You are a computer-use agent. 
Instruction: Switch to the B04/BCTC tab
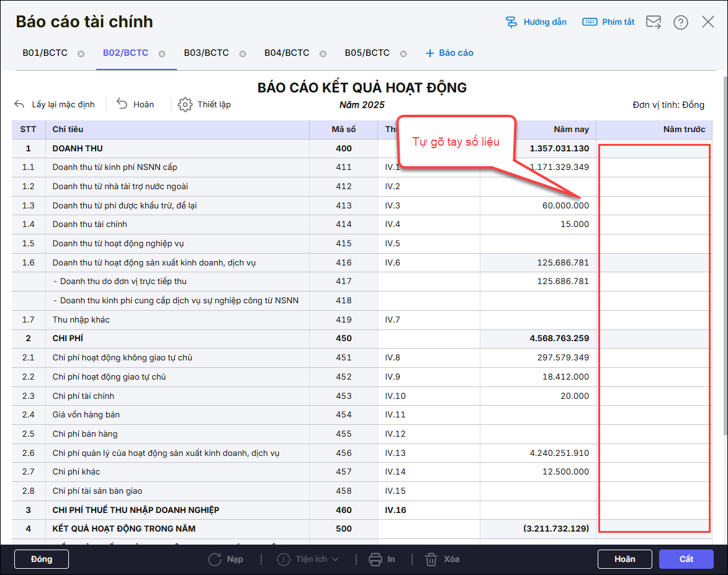[x=287, y=53]
